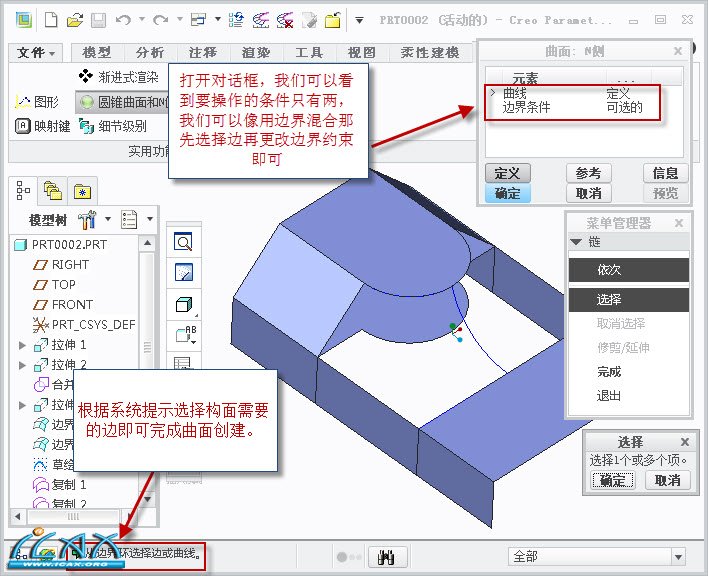Choose 依次 in the menu manager

click(x=629, y=270)
